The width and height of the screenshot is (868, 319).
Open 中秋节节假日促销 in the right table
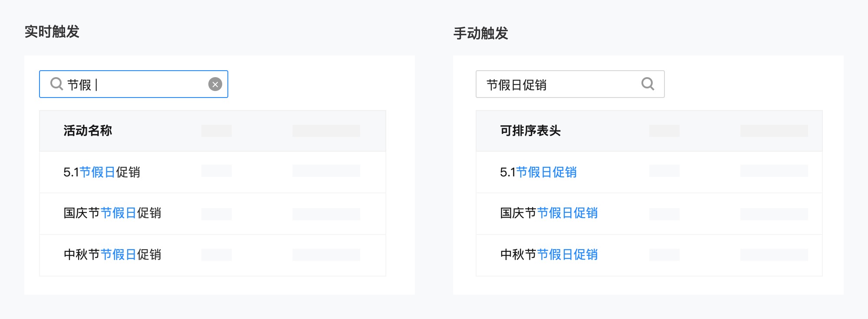[549, 254]
